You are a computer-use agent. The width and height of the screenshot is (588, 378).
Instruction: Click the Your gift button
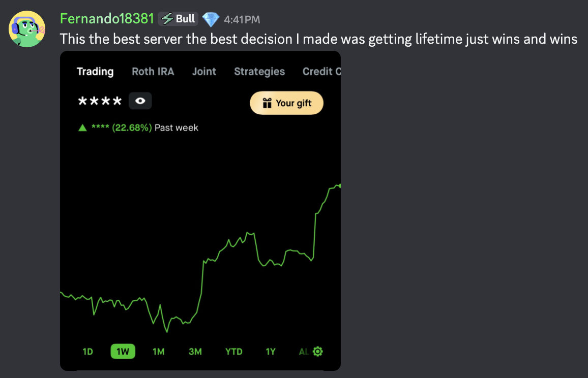pyautogui.click(x=286, y=103)
